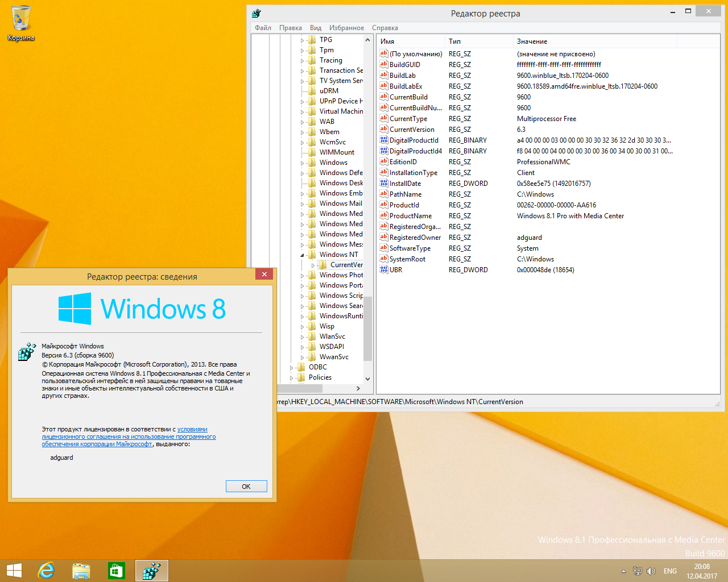
Task: Select the CurrentVersion value 6.3
Action: pyautogui.click(x=521, y=129)
